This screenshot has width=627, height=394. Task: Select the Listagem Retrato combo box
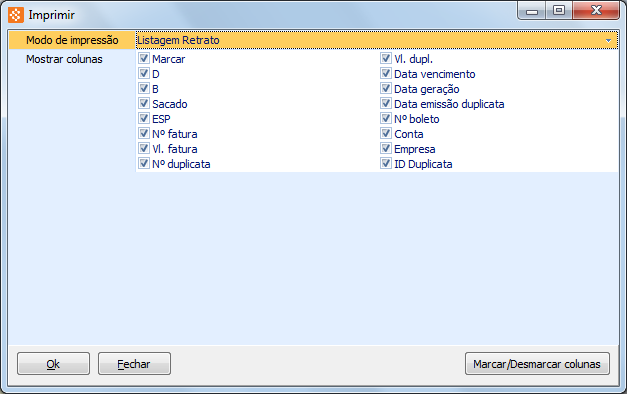click(x=377, y=40)
